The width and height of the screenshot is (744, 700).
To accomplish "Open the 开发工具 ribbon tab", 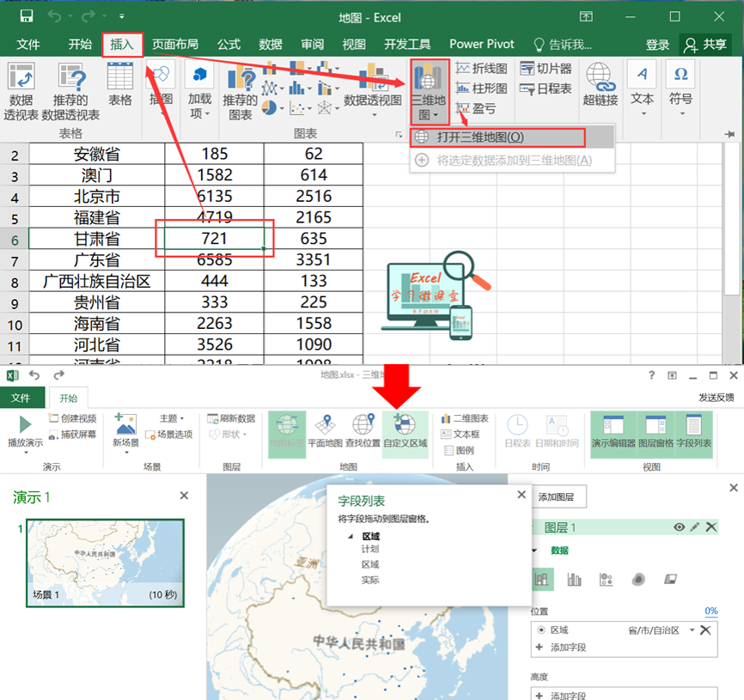I will (407, 45).
